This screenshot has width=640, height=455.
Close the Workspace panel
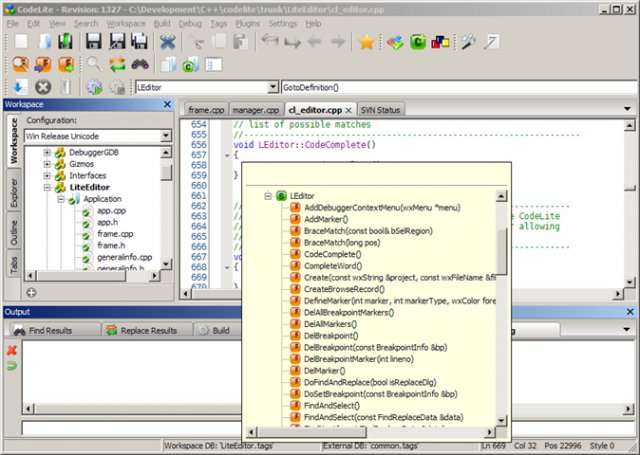[167, 104]
